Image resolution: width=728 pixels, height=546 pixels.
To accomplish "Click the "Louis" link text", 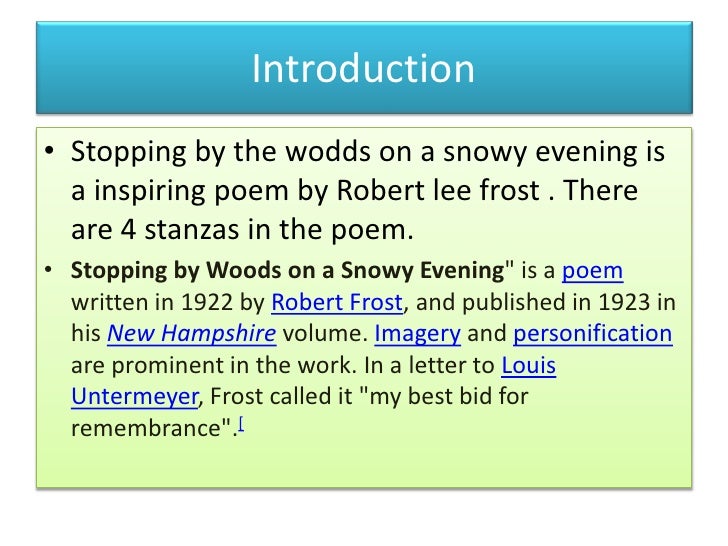I will pos(528,365).
